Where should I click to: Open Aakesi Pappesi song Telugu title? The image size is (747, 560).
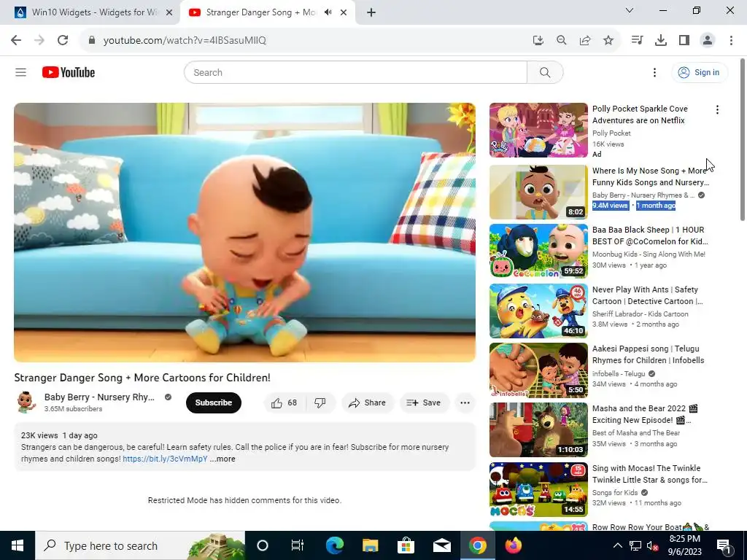648,355
